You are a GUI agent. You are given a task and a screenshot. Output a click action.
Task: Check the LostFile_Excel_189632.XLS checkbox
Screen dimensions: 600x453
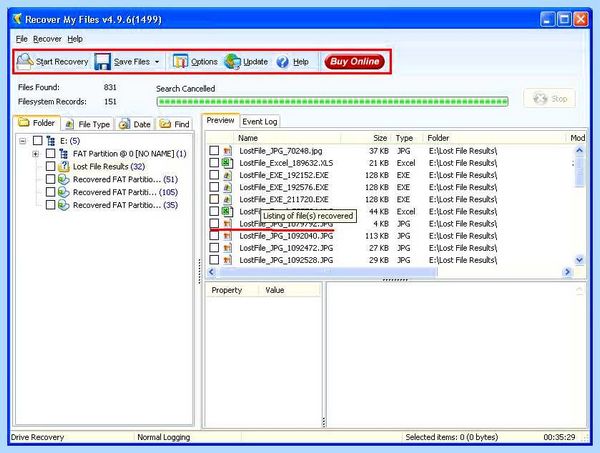[214, 163]
